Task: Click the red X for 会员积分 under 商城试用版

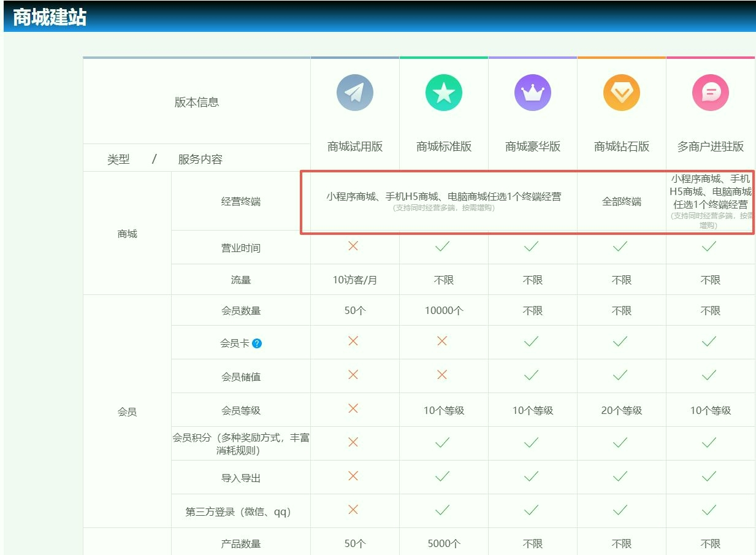Action: [354, 443]
